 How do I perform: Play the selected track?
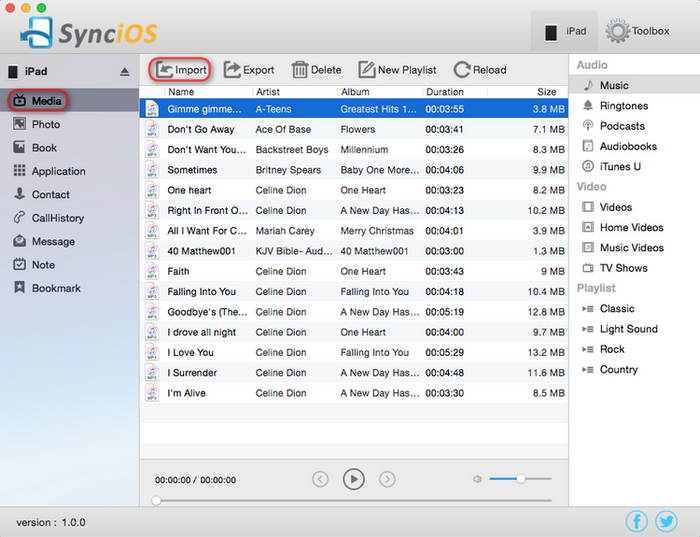(354, 479)
